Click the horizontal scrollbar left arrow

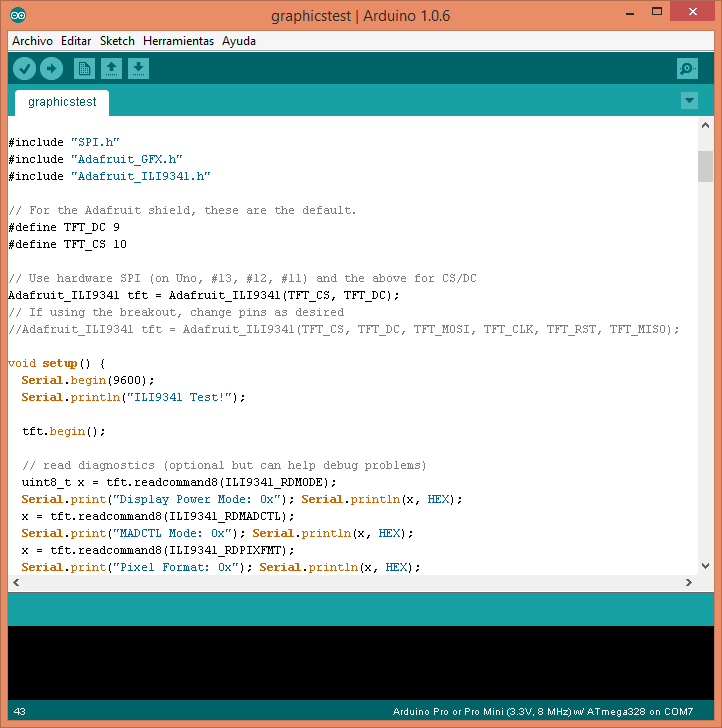point(16,583)
